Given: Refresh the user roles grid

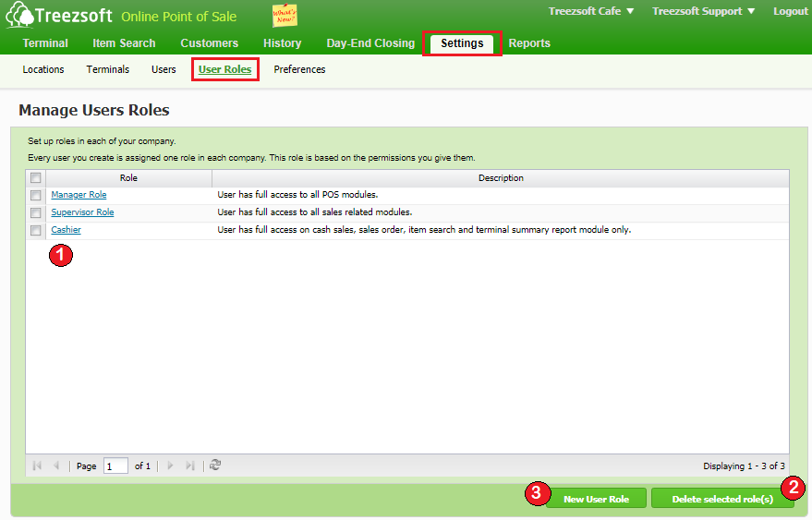Looking at the screenshot, I should pos(215,466).
